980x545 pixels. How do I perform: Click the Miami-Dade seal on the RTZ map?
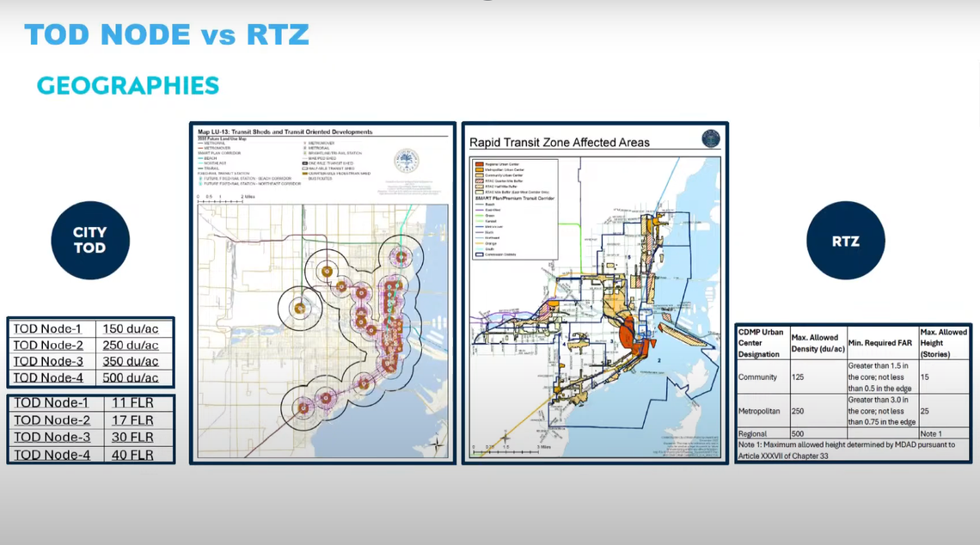(711, 138)
